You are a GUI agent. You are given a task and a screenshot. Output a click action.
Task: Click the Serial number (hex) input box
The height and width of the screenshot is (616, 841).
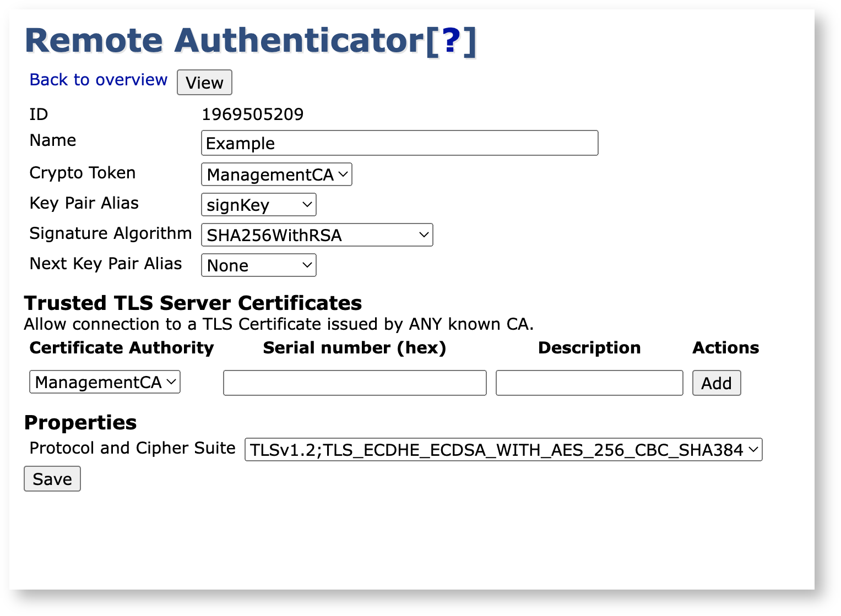[354, 383]
